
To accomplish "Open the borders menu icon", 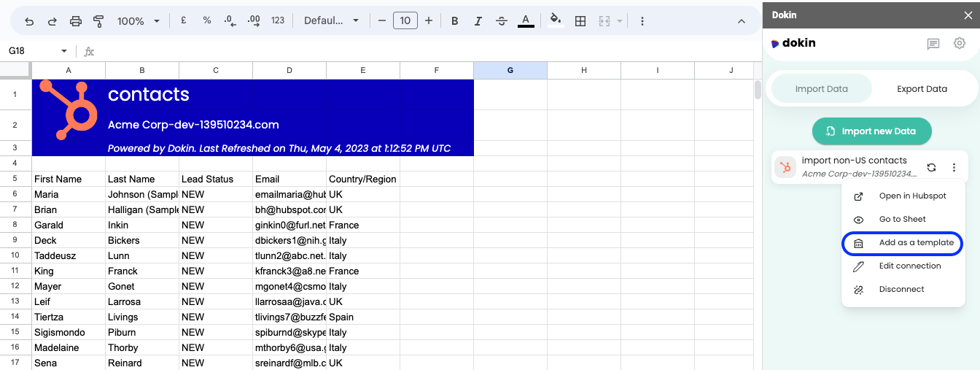I will [x=580, y=21].
